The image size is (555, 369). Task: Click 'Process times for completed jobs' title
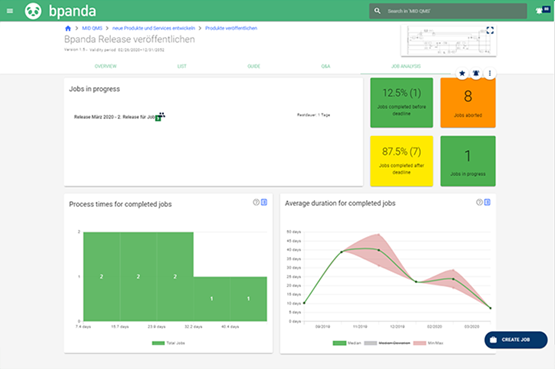(x=120, y=204)
